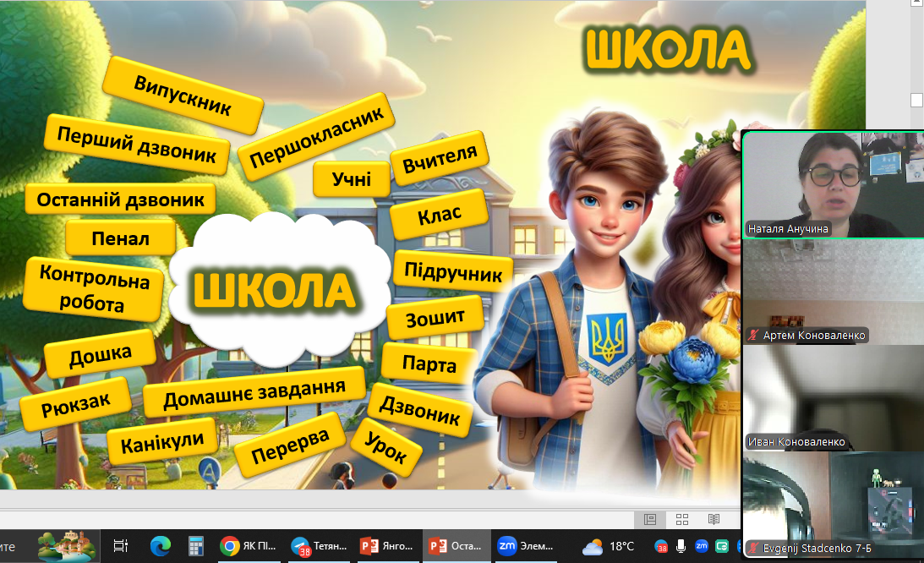Select Артем Коноваленко's video tile
The height and width of the screenshot is (563, 924).
pos(833,292)
